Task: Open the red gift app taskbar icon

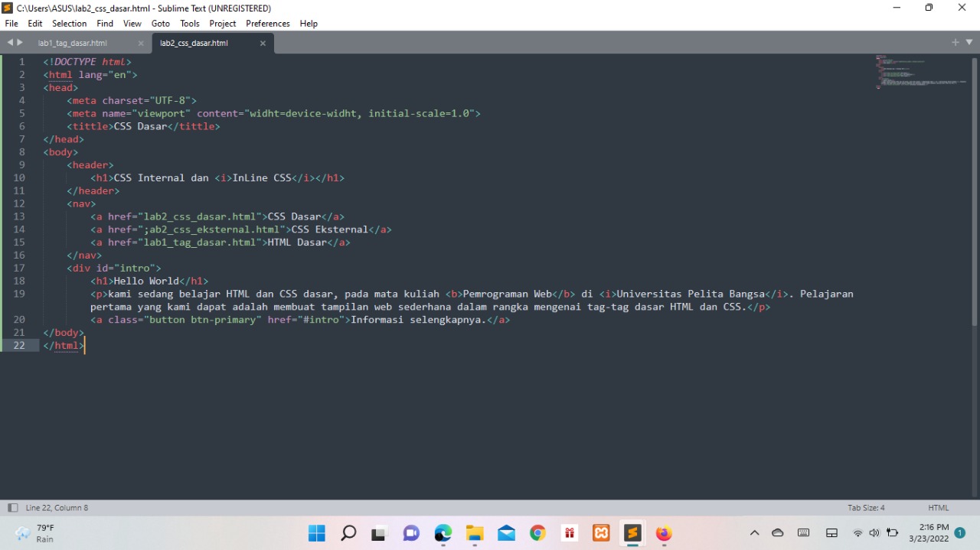Action: coord(570,533)
